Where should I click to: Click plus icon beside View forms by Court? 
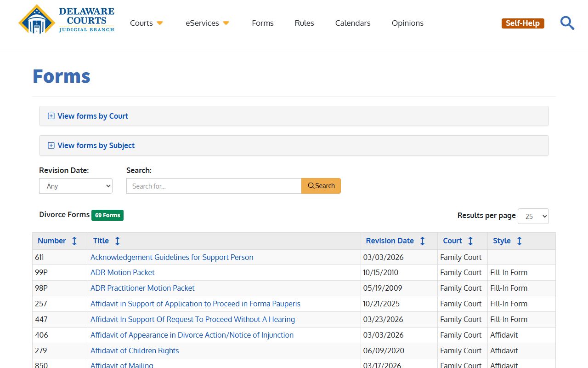(x=51, y=116)
